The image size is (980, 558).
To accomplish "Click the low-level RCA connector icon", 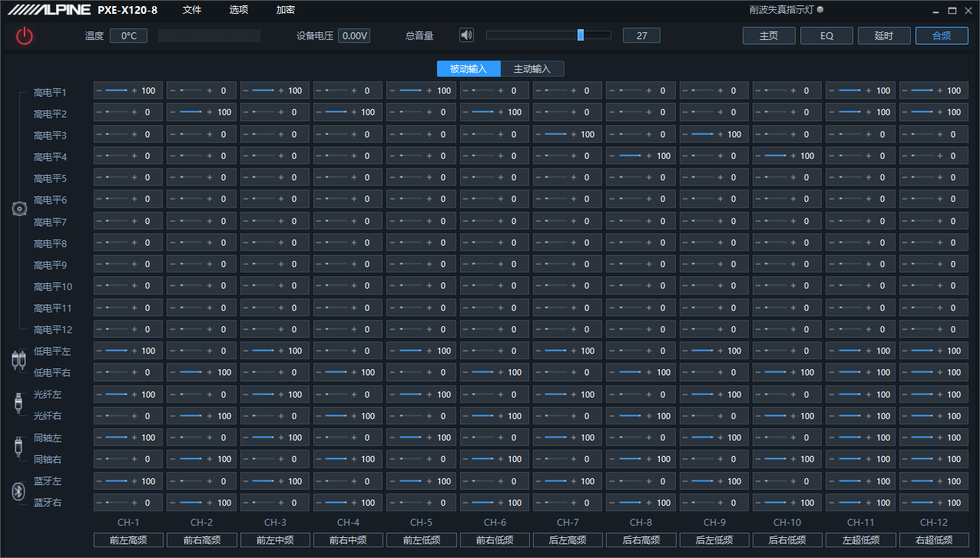I will point(19,362).
